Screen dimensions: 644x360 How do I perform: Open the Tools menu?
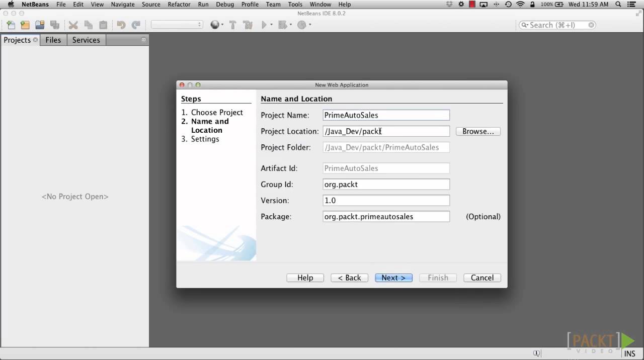point(295,5)
